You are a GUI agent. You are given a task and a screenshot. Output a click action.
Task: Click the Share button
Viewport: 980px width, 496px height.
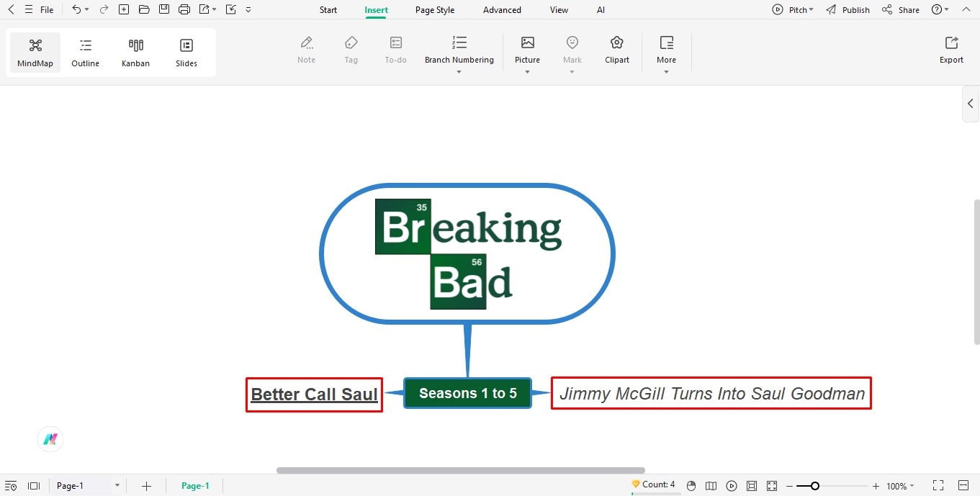(x=901, y=9)
